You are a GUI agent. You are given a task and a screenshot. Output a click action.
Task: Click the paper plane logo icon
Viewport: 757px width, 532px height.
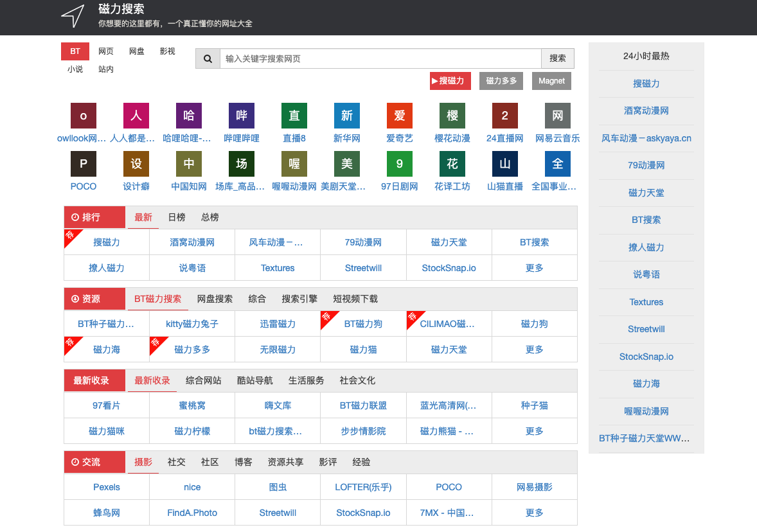(73, 16)
